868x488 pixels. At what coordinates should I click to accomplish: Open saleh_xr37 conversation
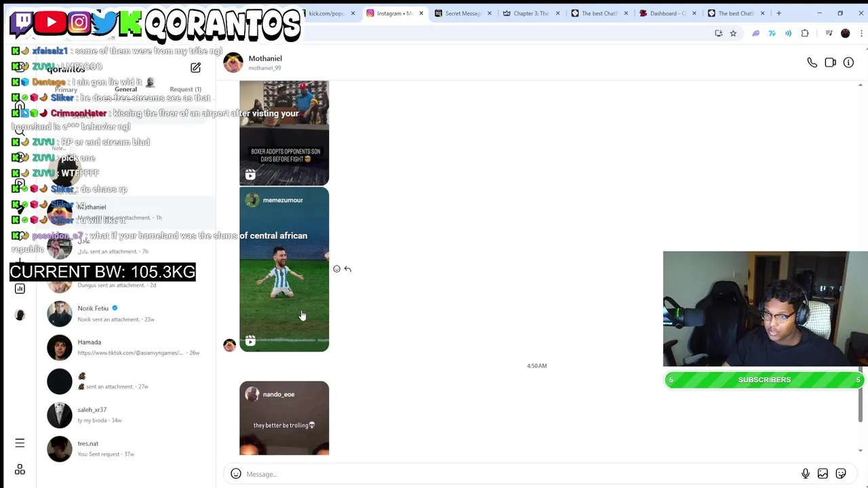coord(127,415)
